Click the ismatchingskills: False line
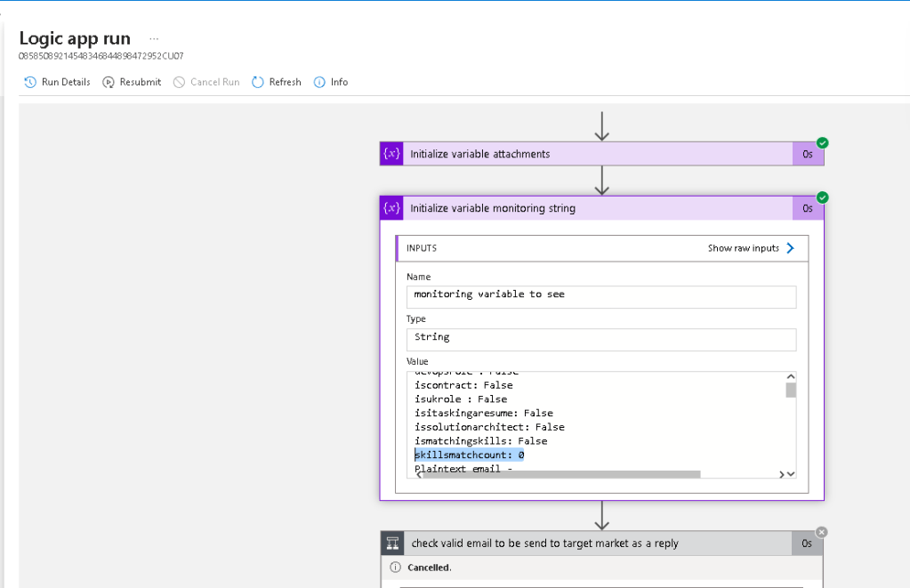The height and width of the screenshot is (588, 910). (x=481, y=440)
